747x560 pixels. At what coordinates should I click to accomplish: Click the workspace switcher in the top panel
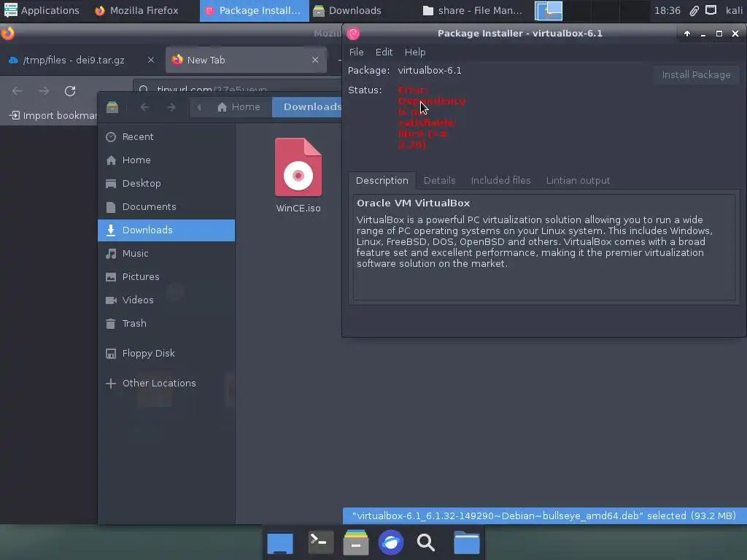coord(591,10)
